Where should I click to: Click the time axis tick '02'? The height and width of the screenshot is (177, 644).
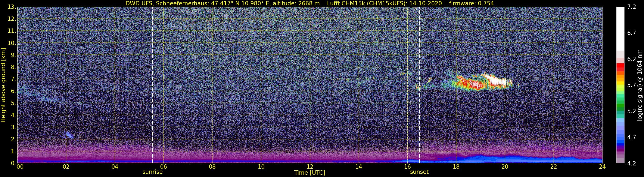66,167
